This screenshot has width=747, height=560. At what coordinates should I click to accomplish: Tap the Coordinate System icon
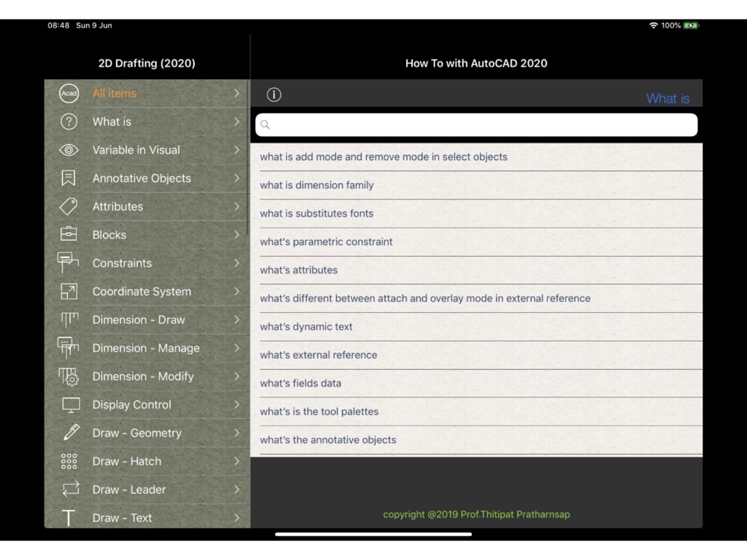[69, 291]
